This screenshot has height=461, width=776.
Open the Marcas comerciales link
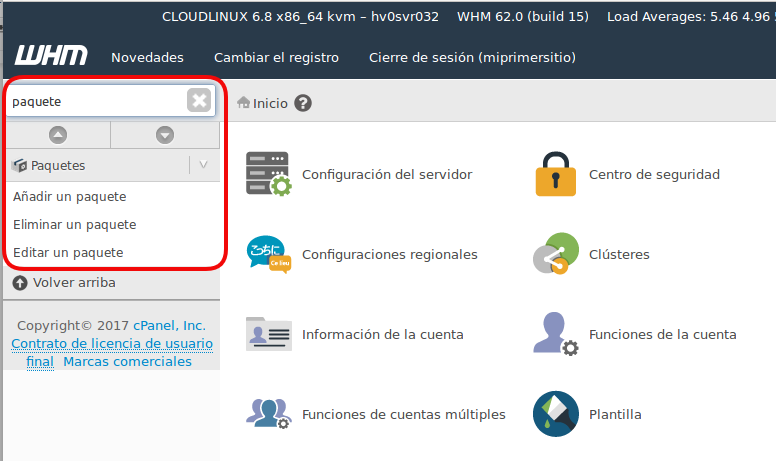127,362
